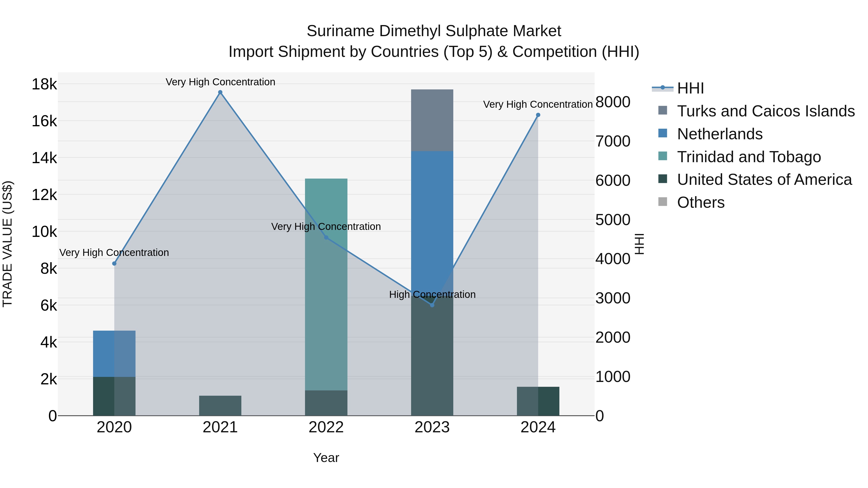Click the 2020 HHI data point
Image resolution: width=868 pixels, height=488 pixels.
(114, 263)
